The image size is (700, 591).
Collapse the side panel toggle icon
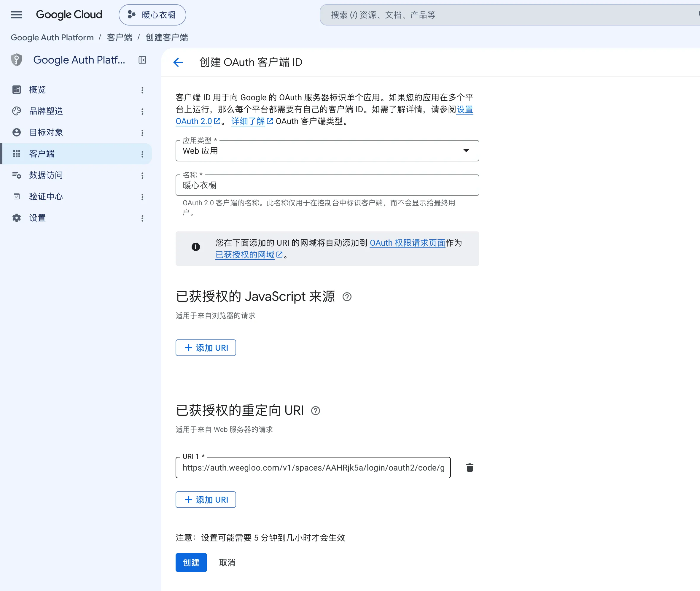(142, 60)
